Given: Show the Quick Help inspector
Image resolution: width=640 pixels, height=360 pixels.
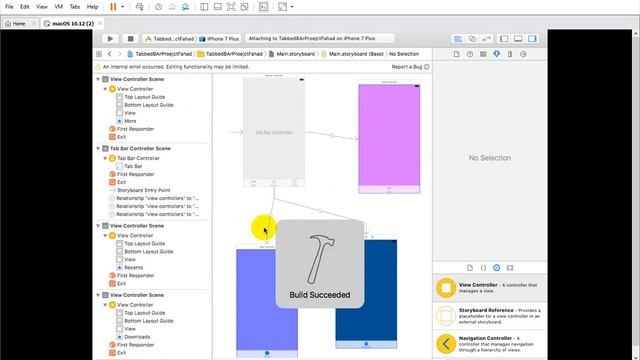Looking at the screenshot, I should [x=470, y=54].
